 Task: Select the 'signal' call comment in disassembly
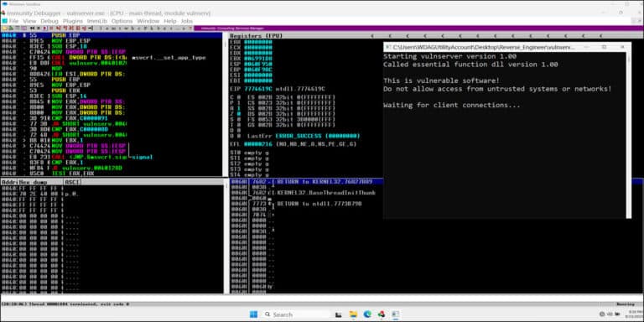pos(142,157)
